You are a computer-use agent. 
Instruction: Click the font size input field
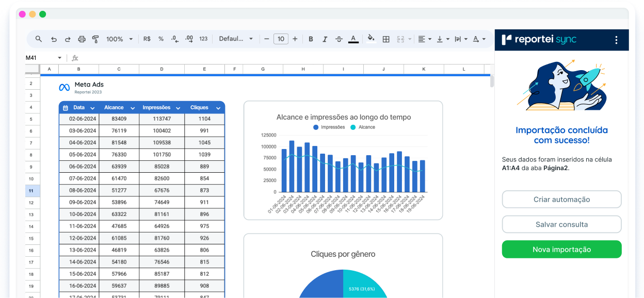pyautogui.click(x=281, y=39)
